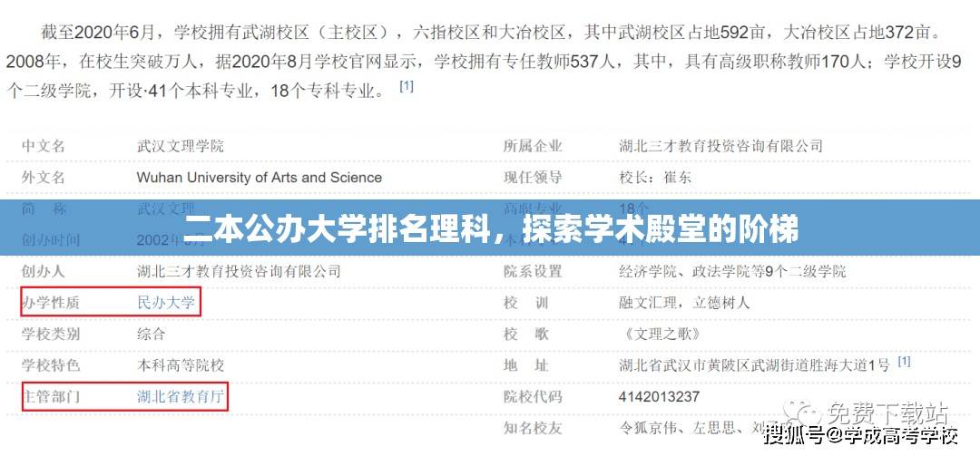Select the value 武汉文理学院
980x456 pixels.
pyautogui.click(x=180, y=147)
